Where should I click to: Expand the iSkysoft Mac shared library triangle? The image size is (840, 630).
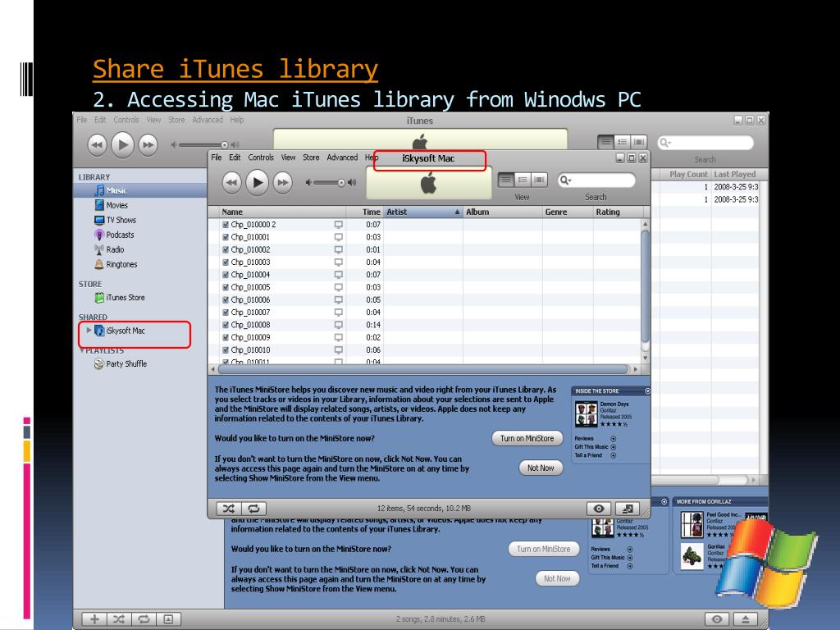pyautogui.click(x=89, y=331)
